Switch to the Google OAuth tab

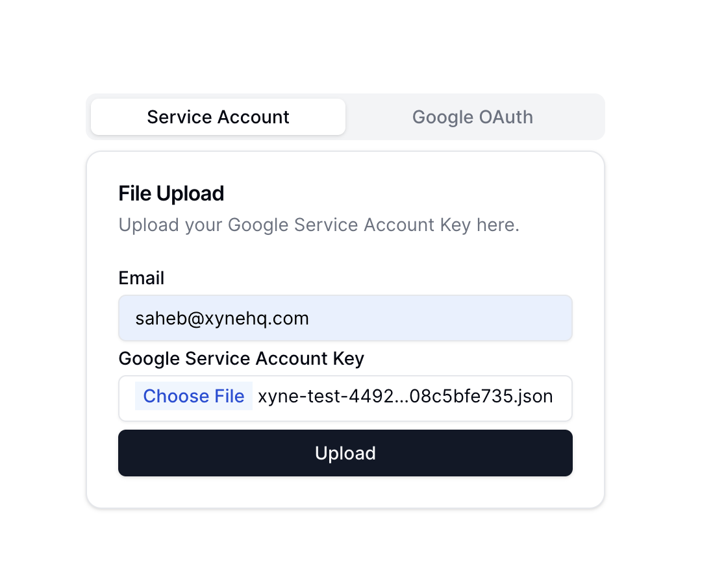(473, 117)
